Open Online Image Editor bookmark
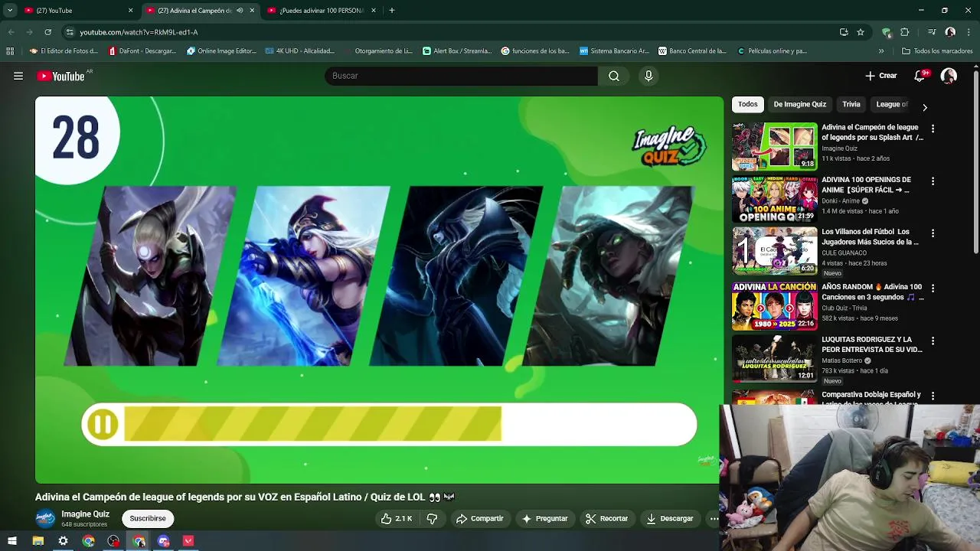 (x=221, y=51)
